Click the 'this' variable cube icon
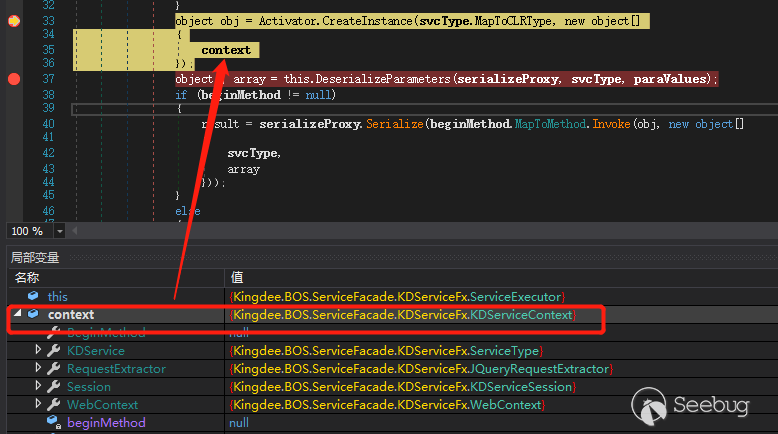778x434 pixels. click(x=33, y=296)
